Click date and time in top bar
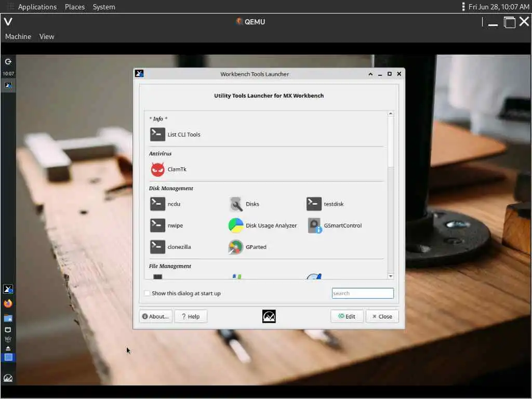532x399 pixels. [498, 7]
